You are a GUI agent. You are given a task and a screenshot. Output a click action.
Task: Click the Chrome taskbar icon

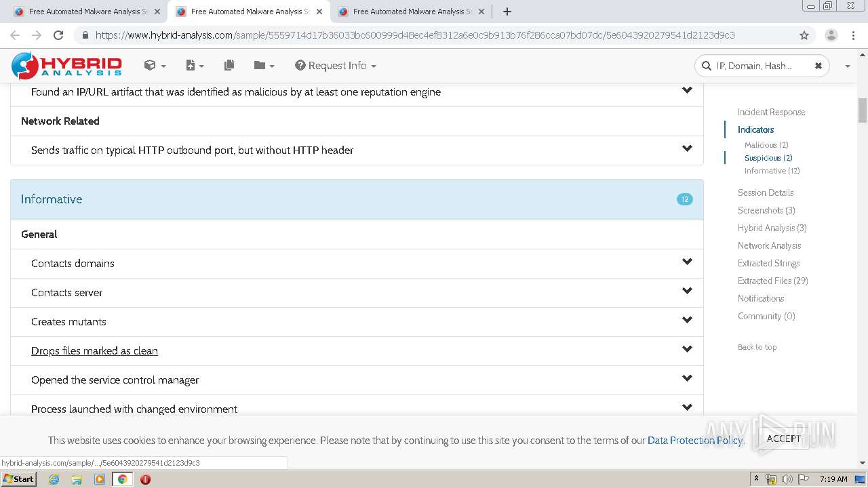pos(123,479)
